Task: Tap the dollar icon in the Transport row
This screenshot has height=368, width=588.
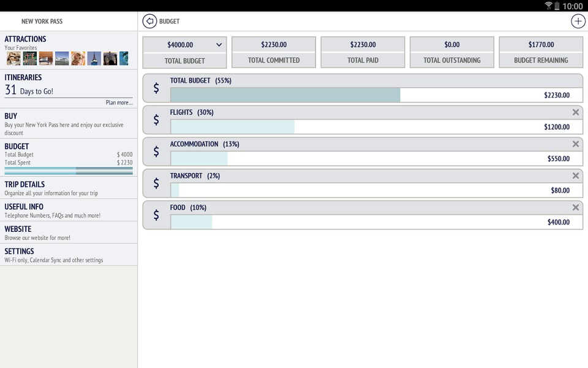Action: (156, 183)
